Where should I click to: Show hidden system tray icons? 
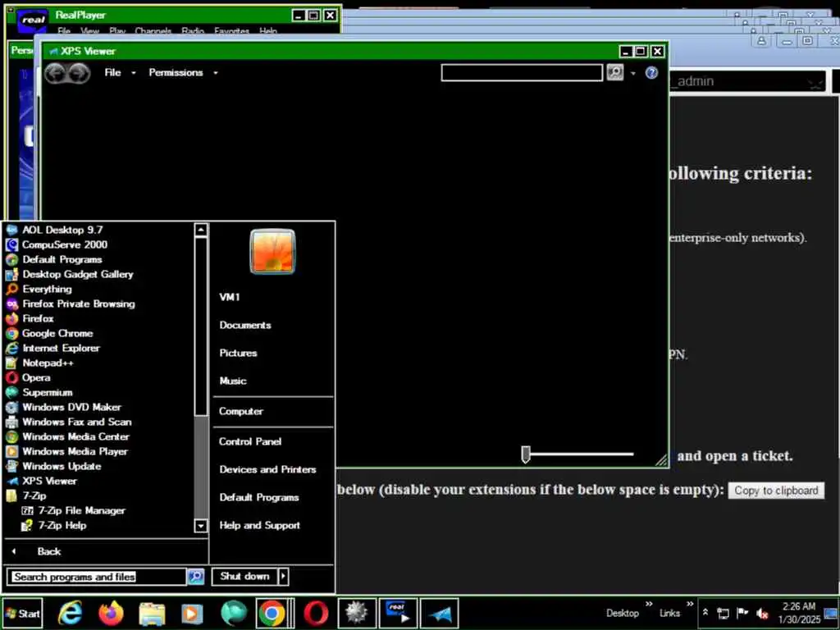[x=705, y=612]
